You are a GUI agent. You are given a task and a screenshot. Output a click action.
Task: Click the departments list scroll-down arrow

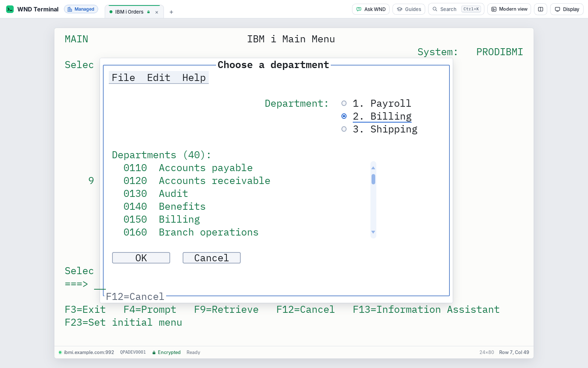[373, 232]
